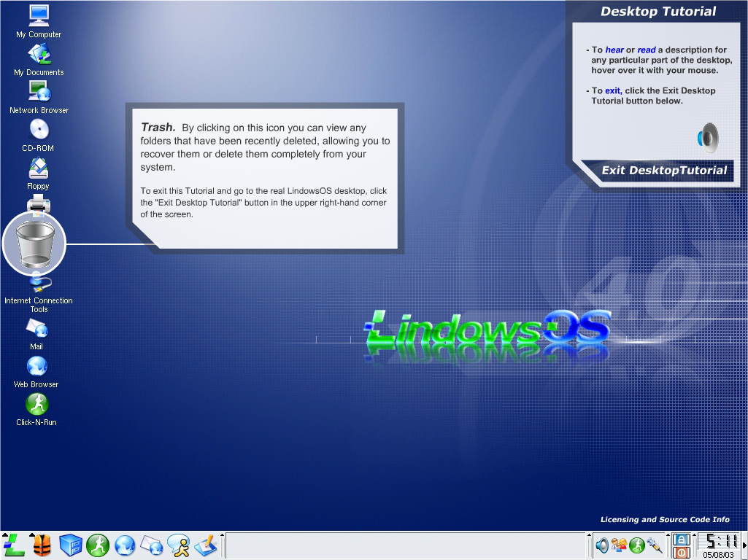
Task: Launch Click-N-Run from the desktop
Action: pos(36,409)
